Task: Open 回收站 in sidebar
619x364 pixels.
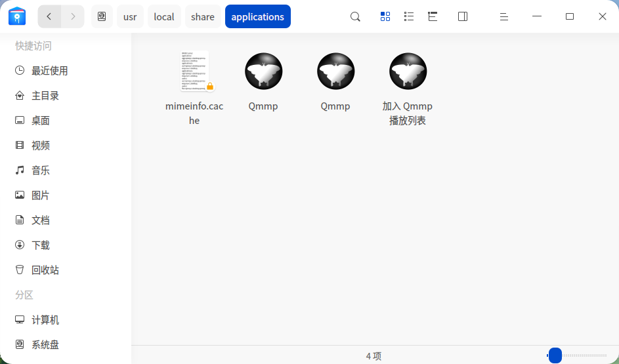Action: click(66, 270)
